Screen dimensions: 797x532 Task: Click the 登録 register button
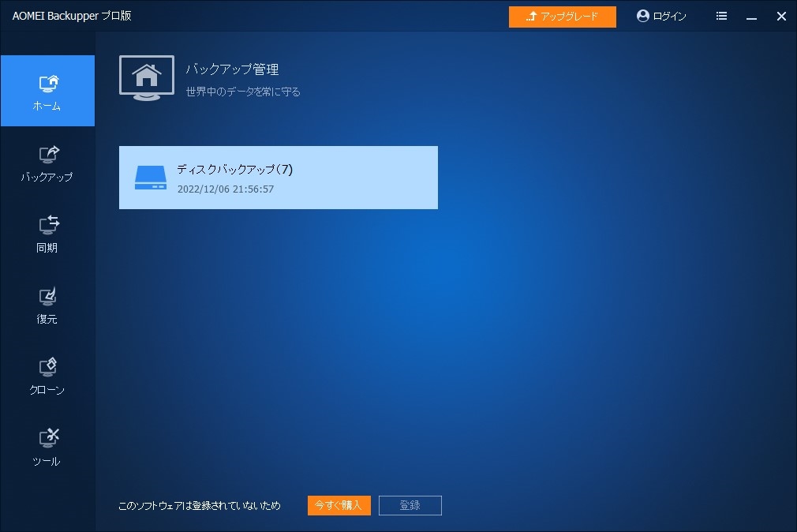pos(410,505)
